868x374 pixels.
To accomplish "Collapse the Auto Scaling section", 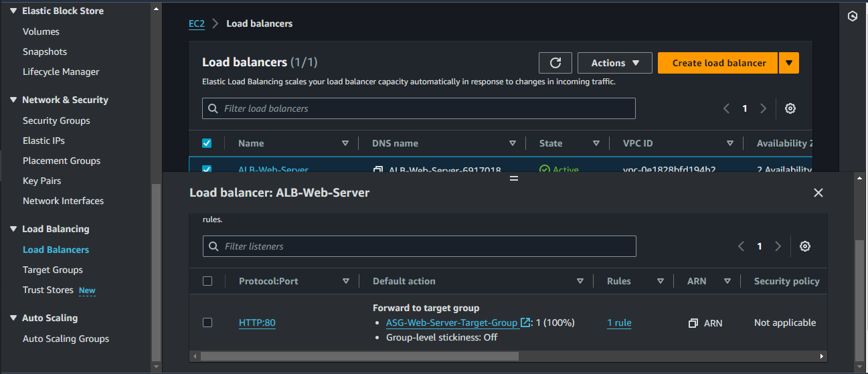I will pos(13,318).
